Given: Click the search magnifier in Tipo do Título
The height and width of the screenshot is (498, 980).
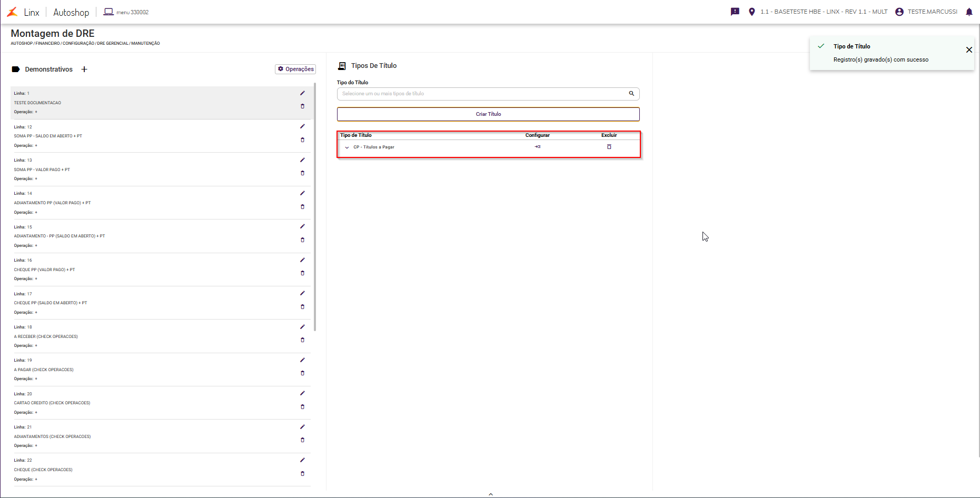Looking at the screenshot, I should (631, 94).
